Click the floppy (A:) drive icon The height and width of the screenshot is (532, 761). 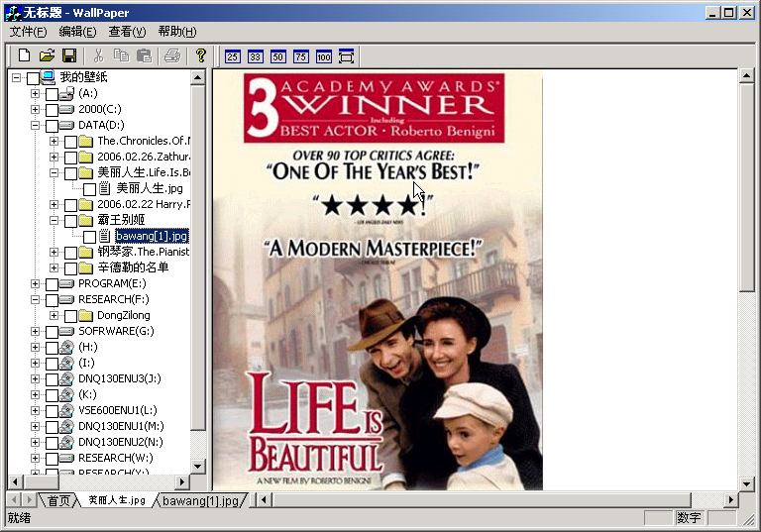tap(66, 93)
